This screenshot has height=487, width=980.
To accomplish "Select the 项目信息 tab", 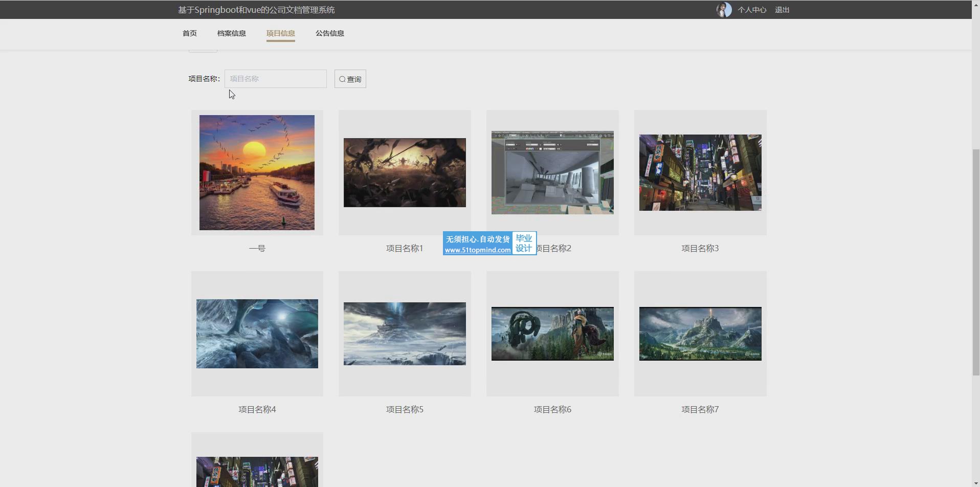I will pyautogui.click(x=280, y=33).
